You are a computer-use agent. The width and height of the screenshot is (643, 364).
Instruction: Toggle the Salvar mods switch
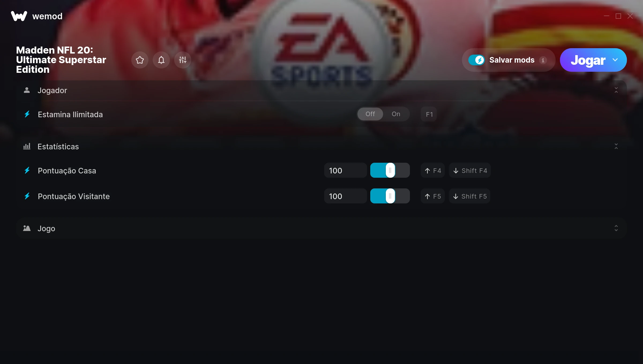coord(477,60)
